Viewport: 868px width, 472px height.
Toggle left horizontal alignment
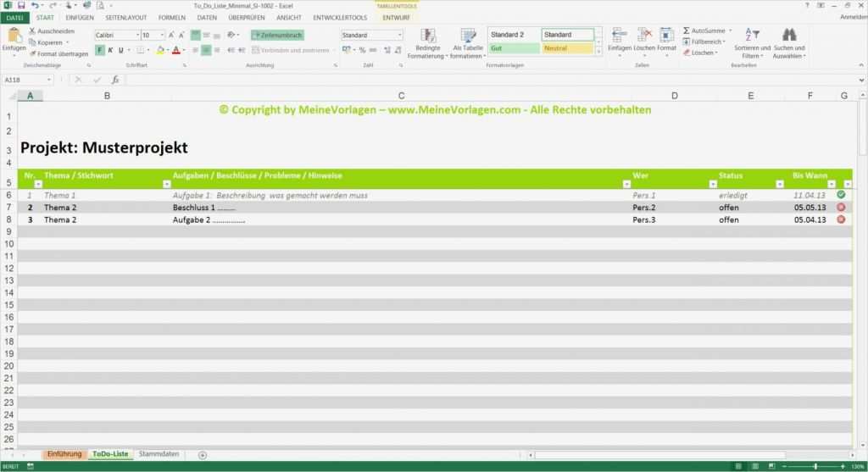[x=196, y=50]
